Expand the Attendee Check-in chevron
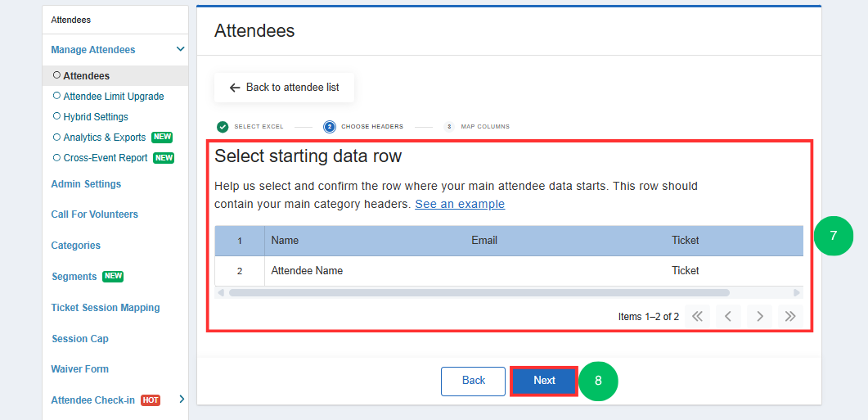Image resolution: width=868 pixels, height=420 pixels. [182, 399]
